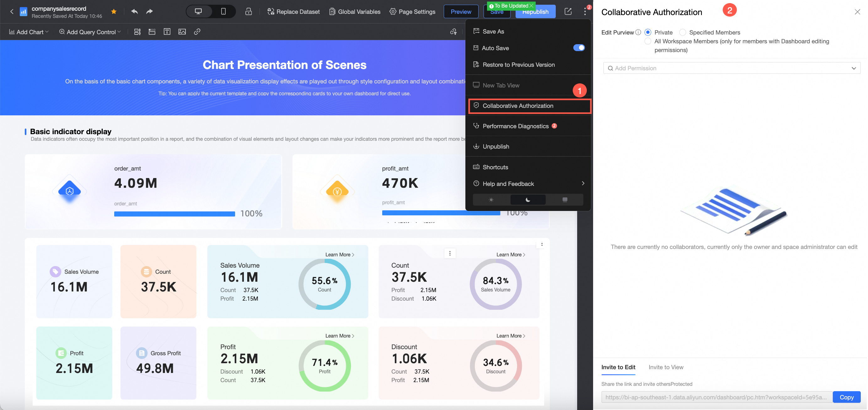
Task: Toggle the Auto Save switch
Action: tap(579, 48)
